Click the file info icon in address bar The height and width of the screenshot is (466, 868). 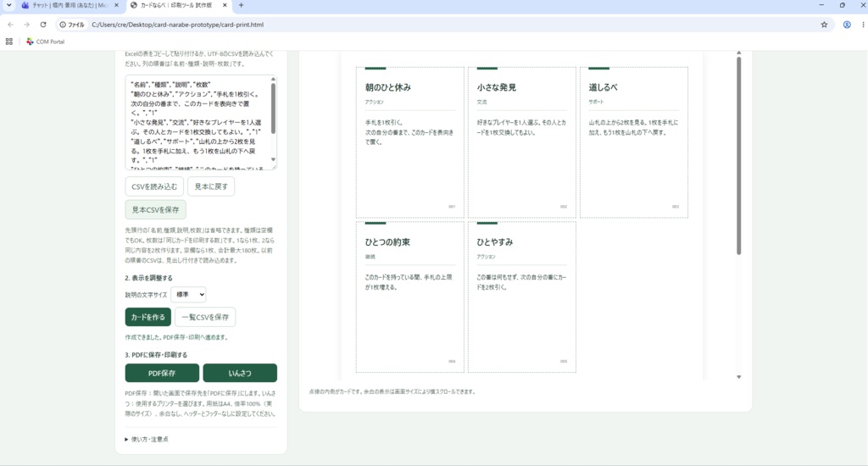(72, 25)
